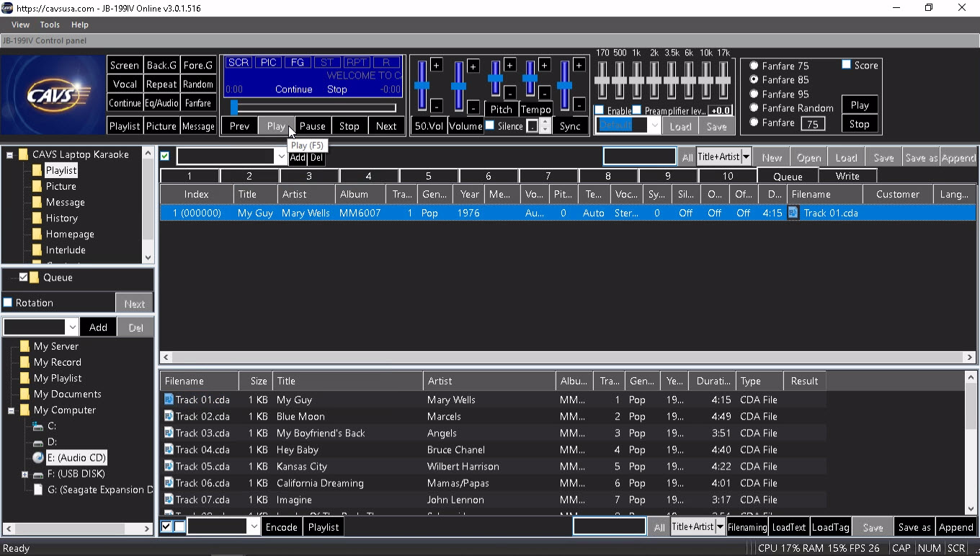
Task: Open the bottom Title+Artist filter dropdown
Action: [x=720, y=527]
